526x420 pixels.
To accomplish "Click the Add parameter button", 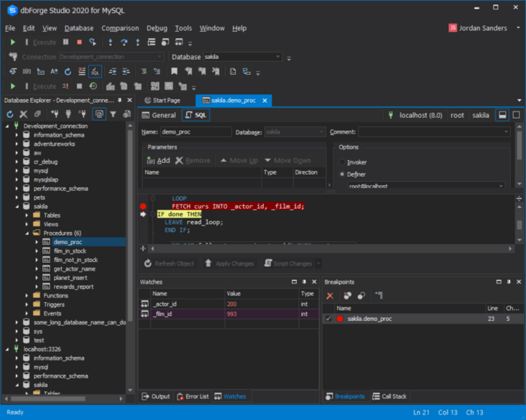I will tap(158, 161).
